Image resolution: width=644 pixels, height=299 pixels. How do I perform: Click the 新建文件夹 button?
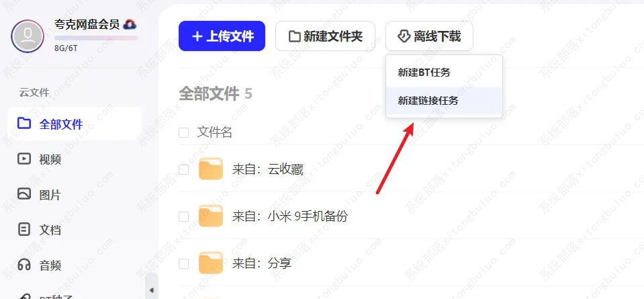pos(325,36)
